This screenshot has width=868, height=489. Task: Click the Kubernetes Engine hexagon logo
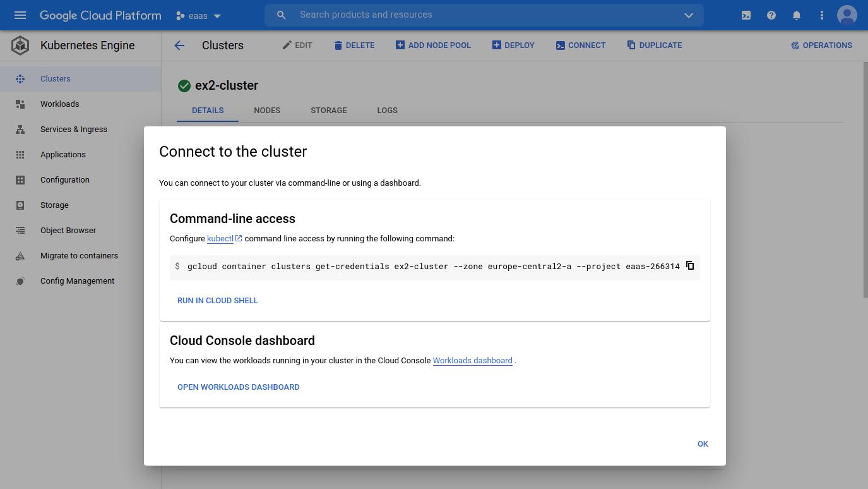coord(20,45)
